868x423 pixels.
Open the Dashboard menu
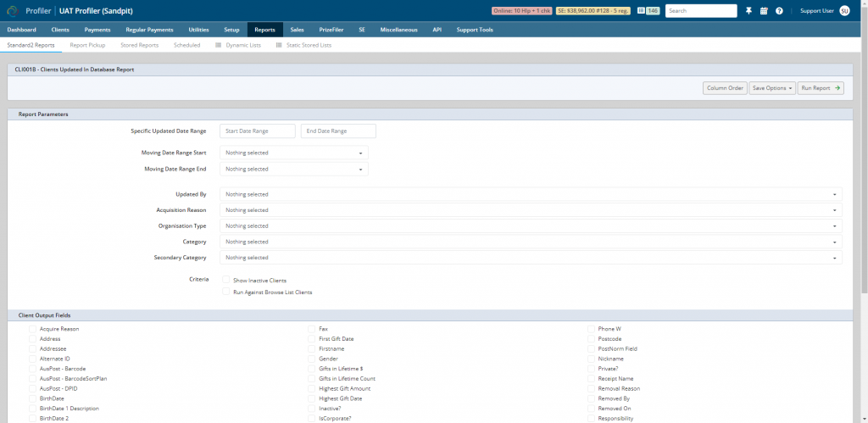(21, 30)
